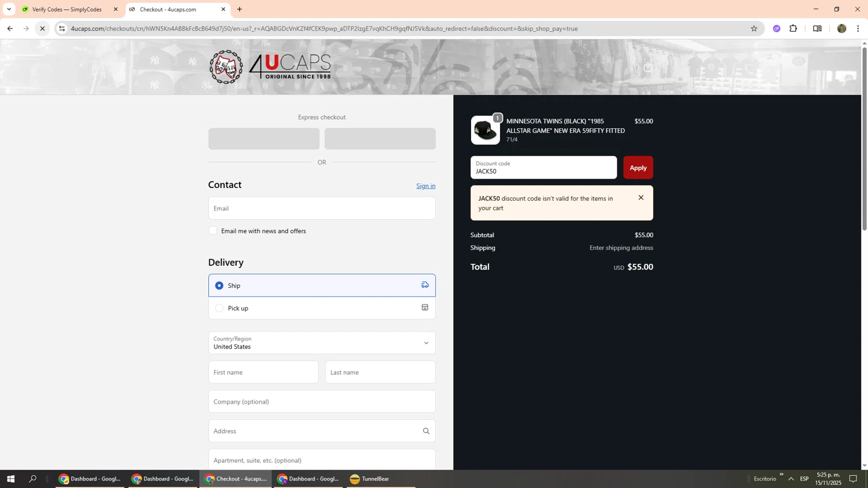The height and width of the screenshot is (488, 868).
Task: Click the browser address bar URL
Action: (x=324, y=28)
